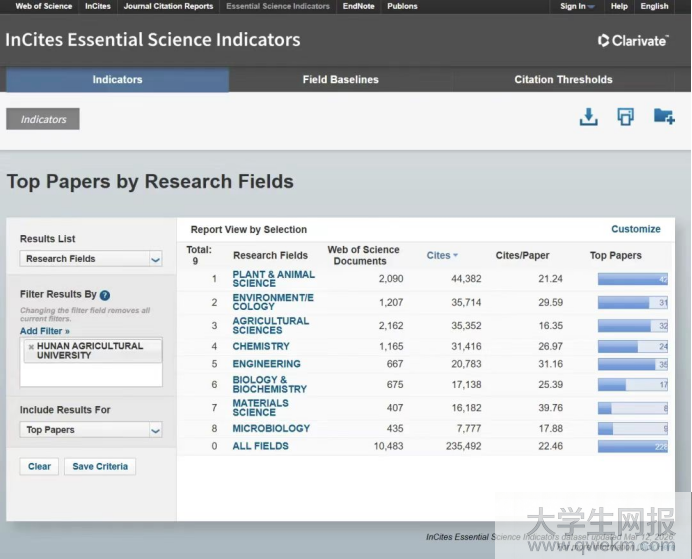The width and height of the screenshot is (692, 559).
Task: Open the Customize report link
Action: [636, 229]
